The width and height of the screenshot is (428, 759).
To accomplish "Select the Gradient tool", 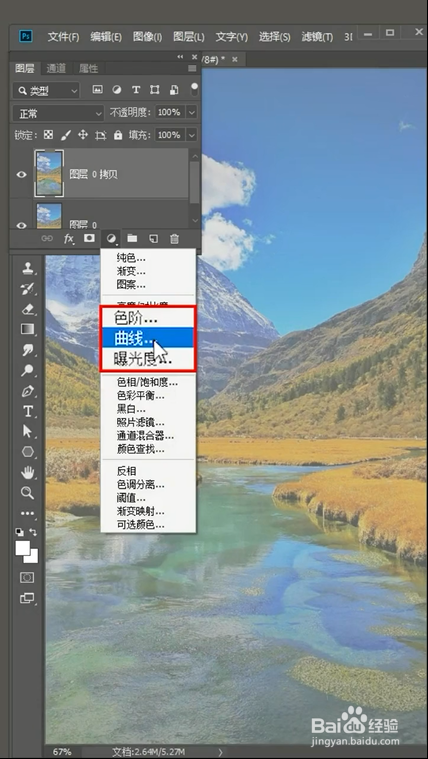I will pos(28,330).
